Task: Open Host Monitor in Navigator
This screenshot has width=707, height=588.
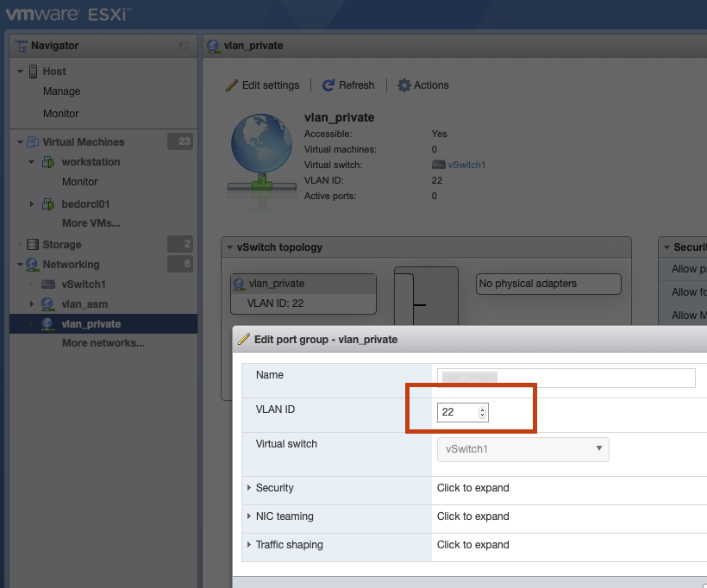Action: [x=61, y=114]
